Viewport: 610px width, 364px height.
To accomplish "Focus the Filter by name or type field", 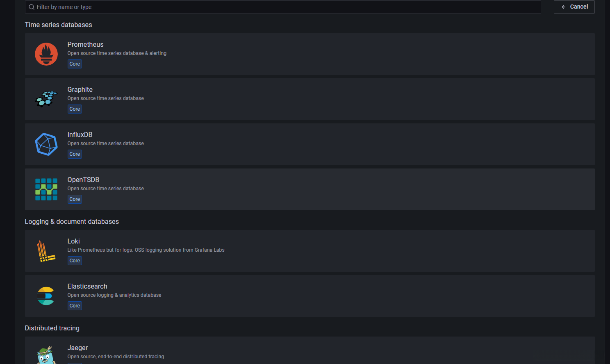I will tap(283, 7).
